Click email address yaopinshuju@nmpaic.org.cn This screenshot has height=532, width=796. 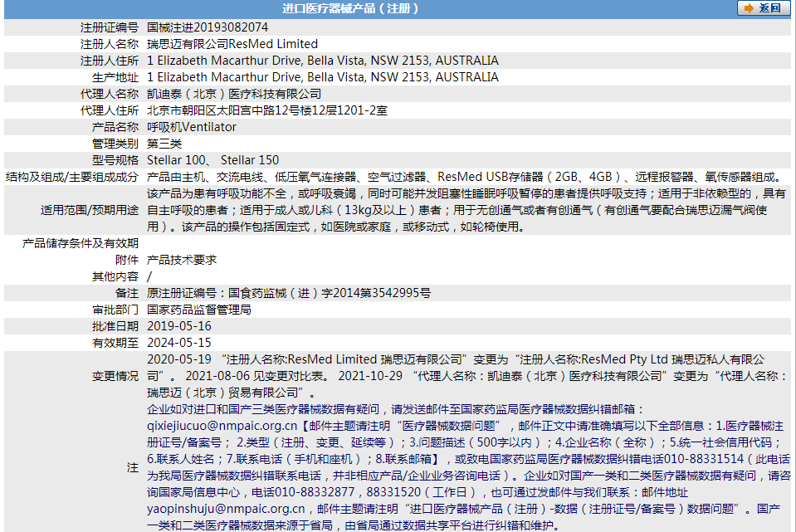226,509
